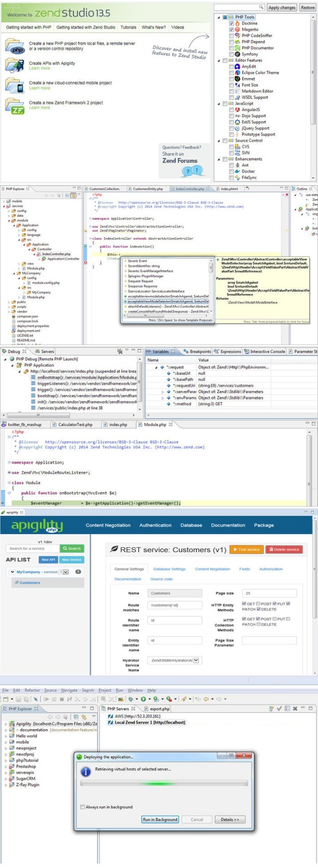Check the Dojo Support checkbox
Image resolution: width=318 pixels, height=868 pixels.
(231, 116)
